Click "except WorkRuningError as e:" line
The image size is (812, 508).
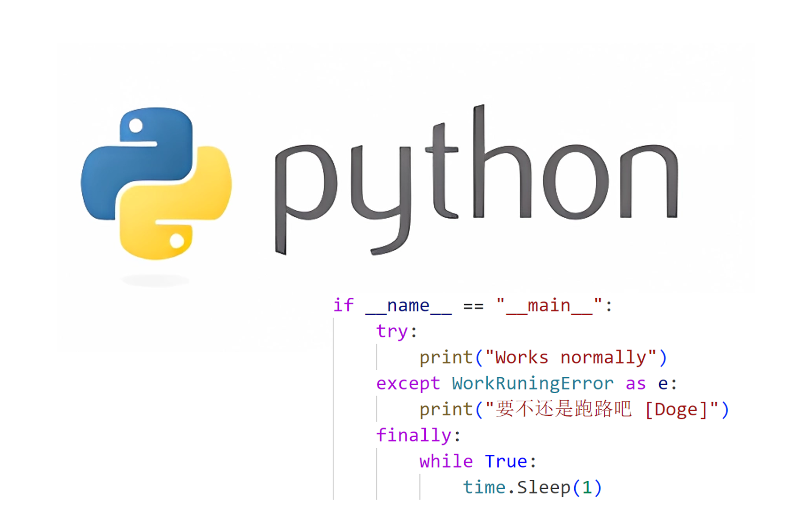pos(527,383)
